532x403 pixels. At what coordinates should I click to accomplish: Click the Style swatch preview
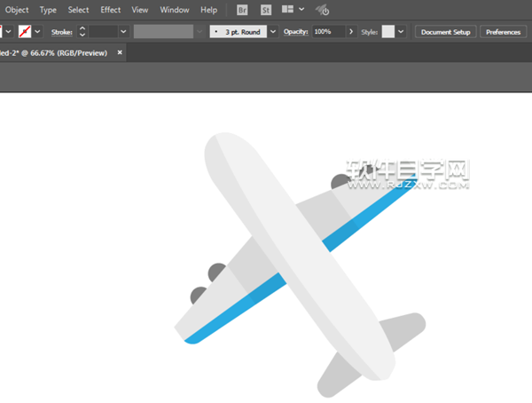(387, 31)
